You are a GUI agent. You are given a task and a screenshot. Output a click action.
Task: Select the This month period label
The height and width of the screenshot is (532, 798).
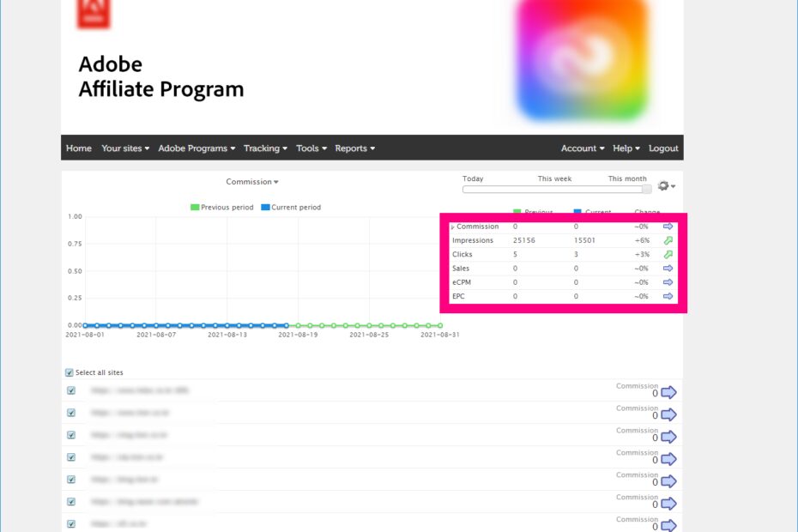(627, 178)
